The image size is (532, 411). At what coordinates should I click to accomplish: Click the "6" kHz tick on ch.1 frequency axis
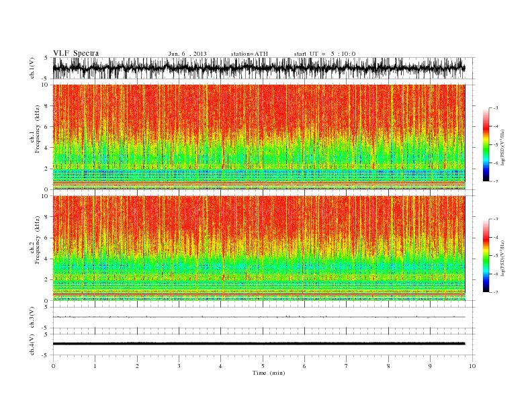(47, 127)
